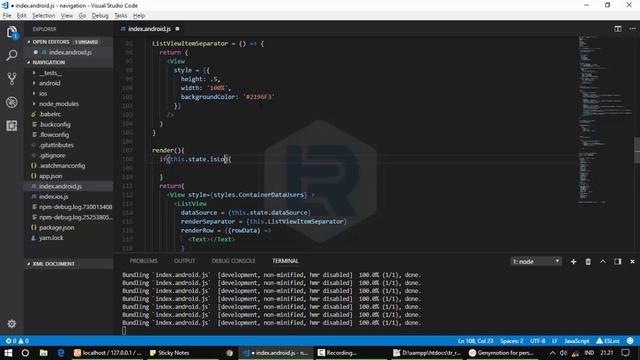
Task: Open the feedback smiley in status bar
Action: tap(630, 341)
